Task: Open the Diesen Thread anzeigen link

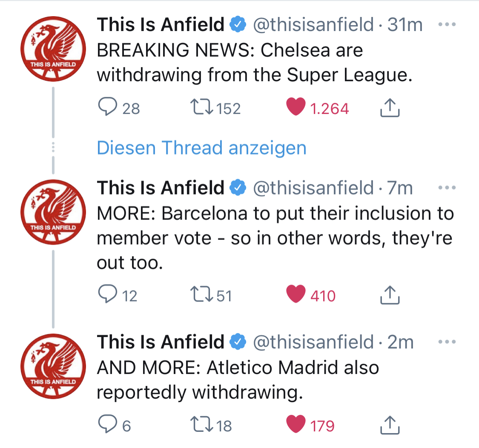Action: tap(202, 148)
